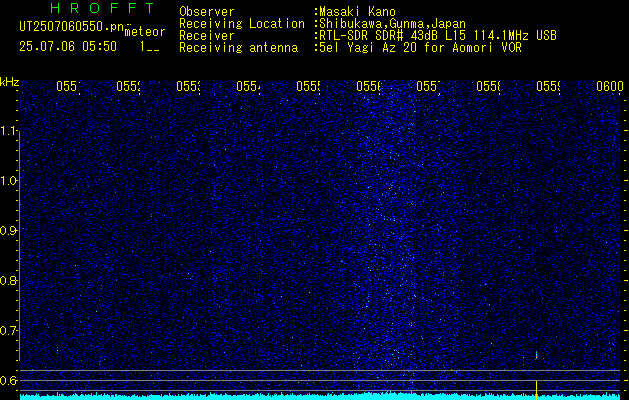This screenshot has width=629, height=400.
Task: Select the file name UT2507060550.pn
Action: click(72, 27)
